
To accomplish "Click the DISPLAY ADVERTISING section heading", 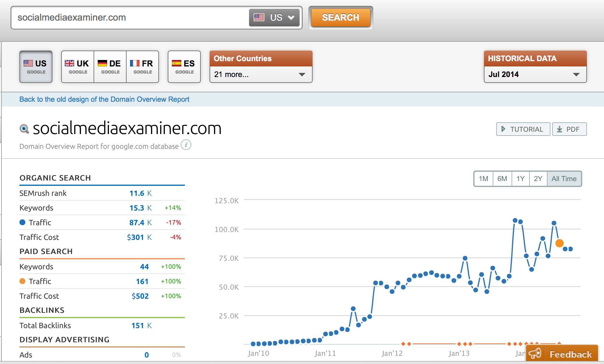I will click(x=64, y=340).
